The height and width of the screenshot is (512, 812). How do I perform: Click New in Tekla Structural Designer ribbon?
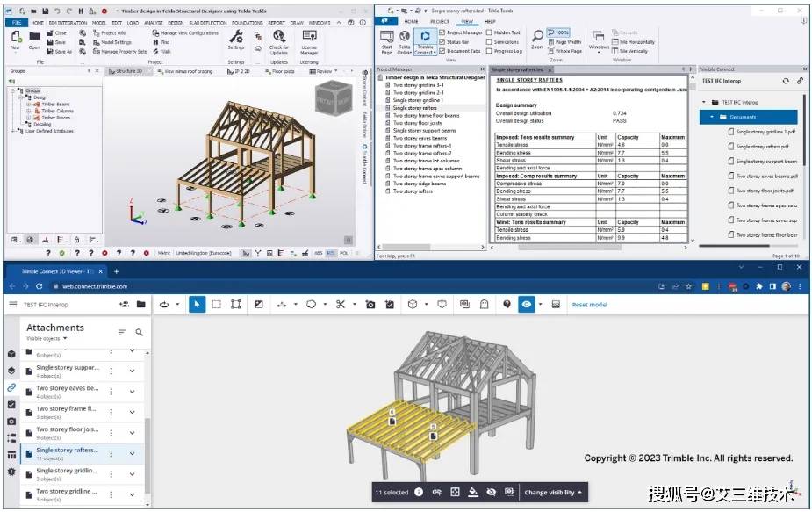click(16, 40)
